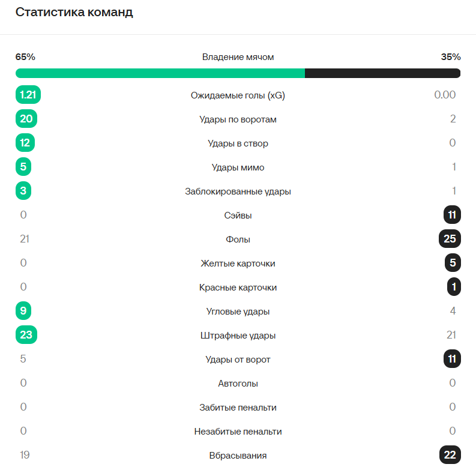Click the Статистика команд heading

(x=74, y=13)
